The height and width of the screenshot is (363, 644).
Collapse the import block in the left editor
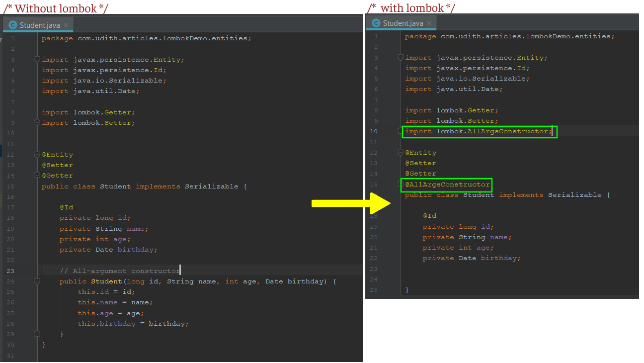pos(37,59)
